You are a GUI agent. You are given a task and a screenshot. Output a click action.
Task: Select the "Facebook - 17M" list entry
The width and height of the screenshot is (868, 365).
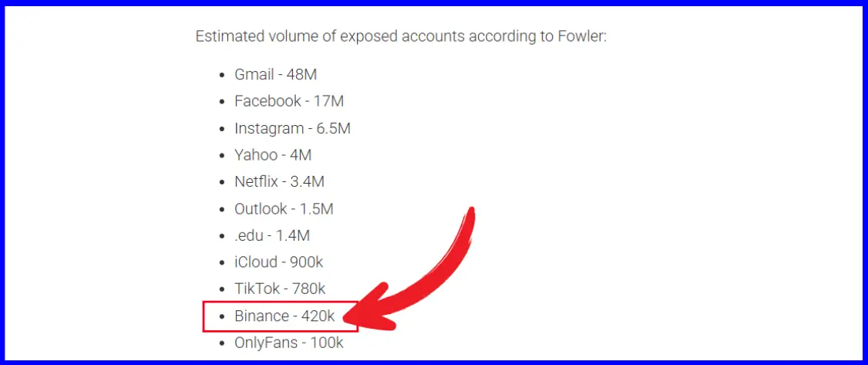point(289,101)
